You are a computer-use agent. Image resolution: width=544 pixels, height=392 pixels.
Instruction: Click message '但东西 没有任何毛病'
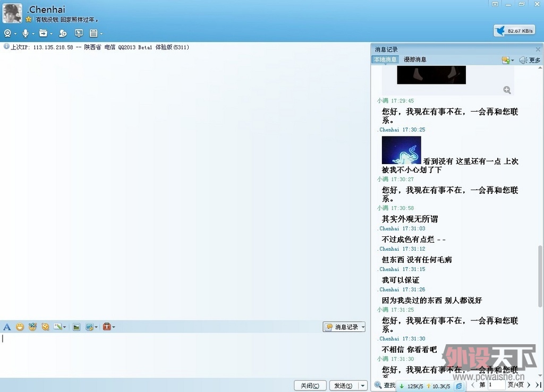pos(416,260)
